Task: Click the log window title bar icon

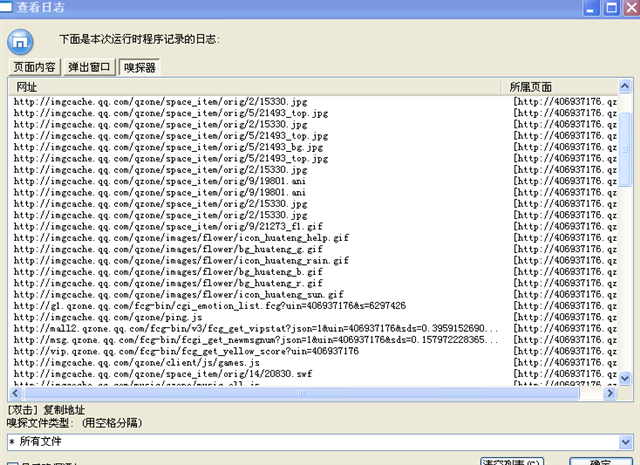Action: (5, 7)
